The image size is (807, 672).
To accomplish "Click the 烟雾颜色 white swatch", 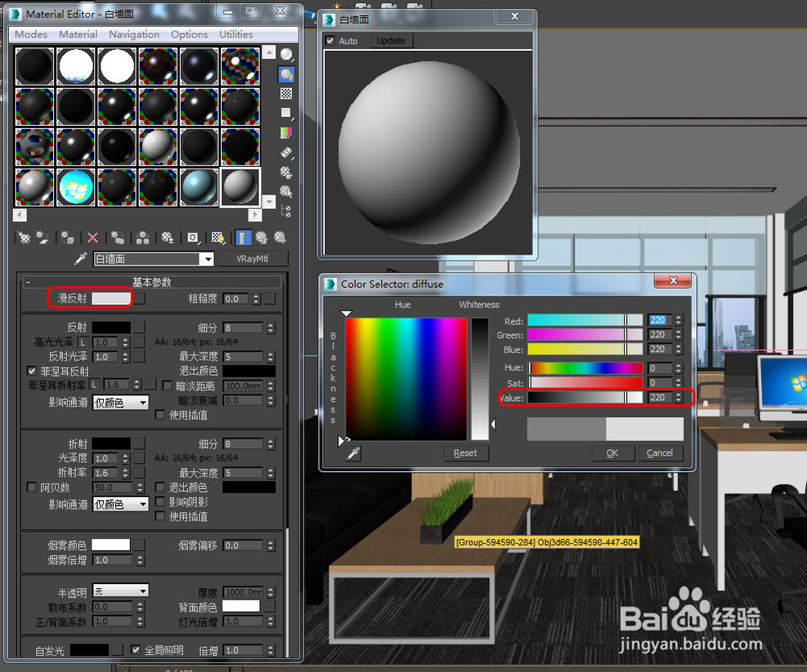I will (111, 545).
